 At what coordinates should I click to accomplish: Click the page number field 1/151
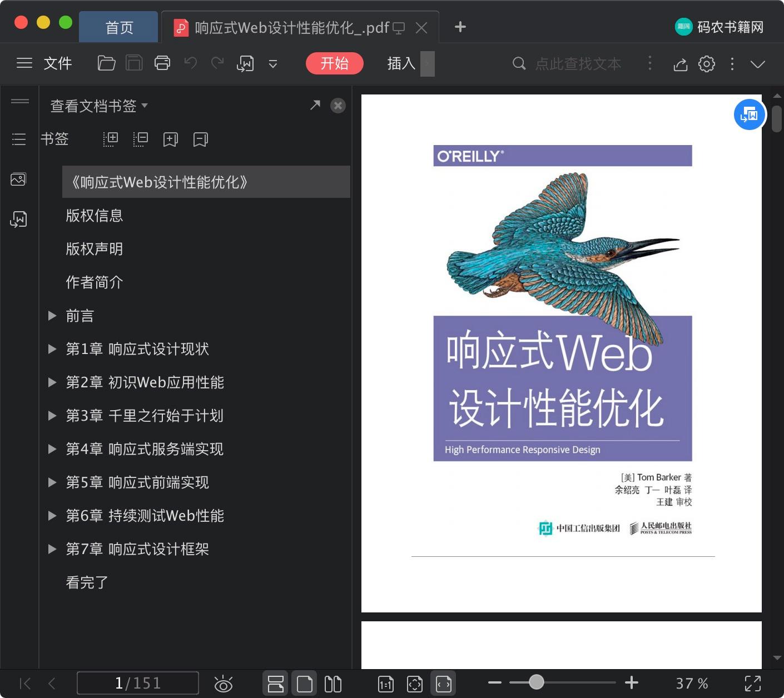(138, 683)
